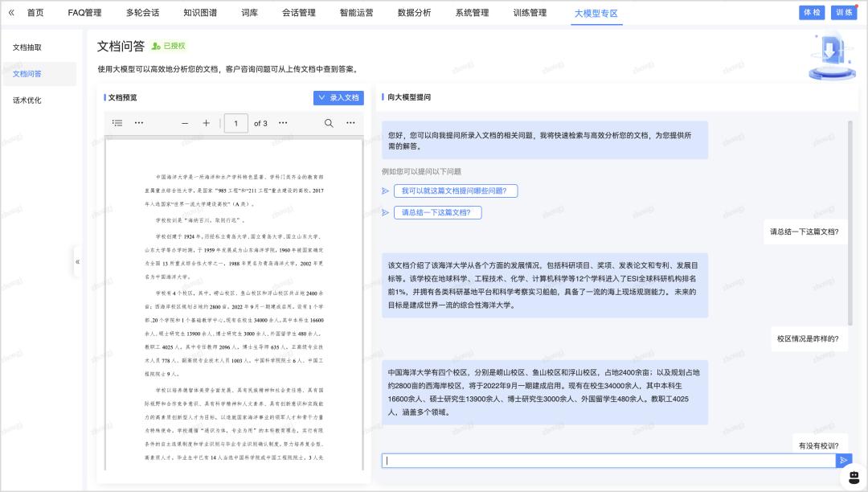
Task: Open more options at right of PDF toolbar
Action: click(x=350, y=123)
